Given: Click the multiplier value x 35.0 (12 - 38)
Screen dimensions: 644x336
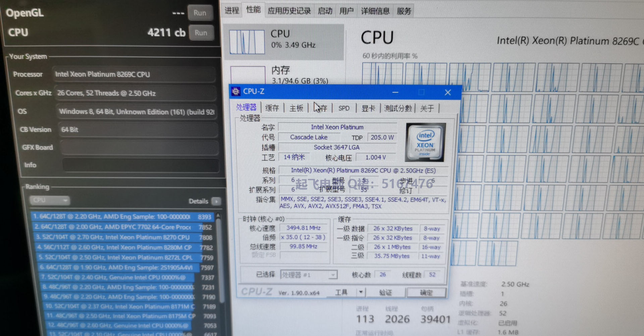Looking at the screenshot, I should pyautogui.click(x=303, y=237).
